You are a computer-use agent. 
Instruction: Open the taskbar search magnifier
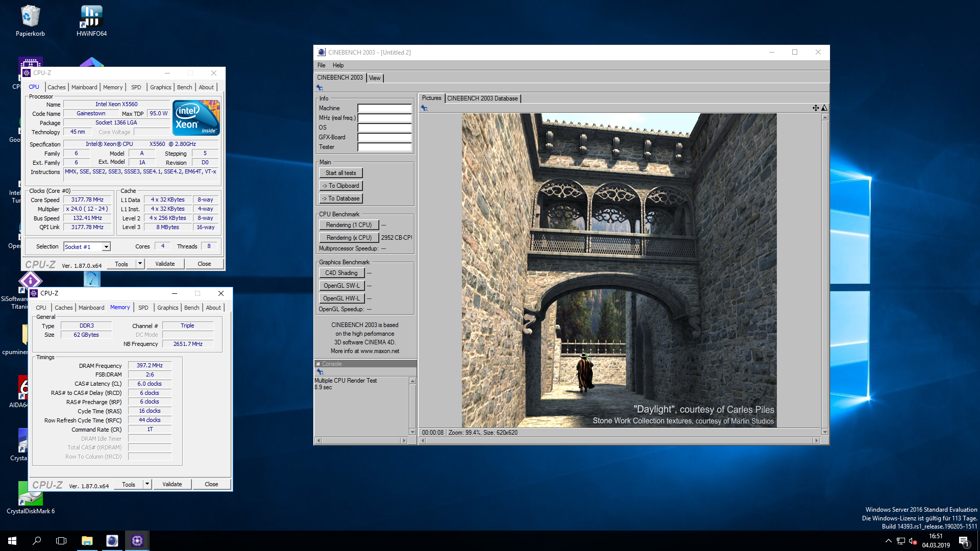(x=37, y=541)
